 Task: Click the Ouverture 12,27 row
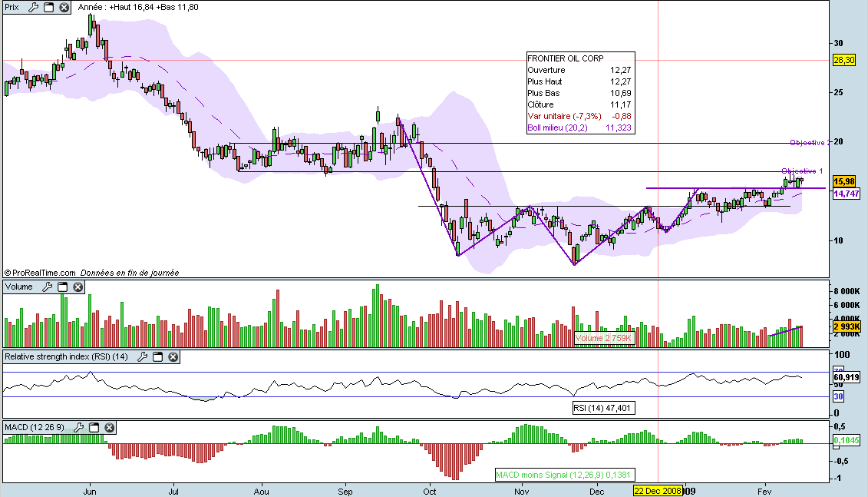click(579, 70)
